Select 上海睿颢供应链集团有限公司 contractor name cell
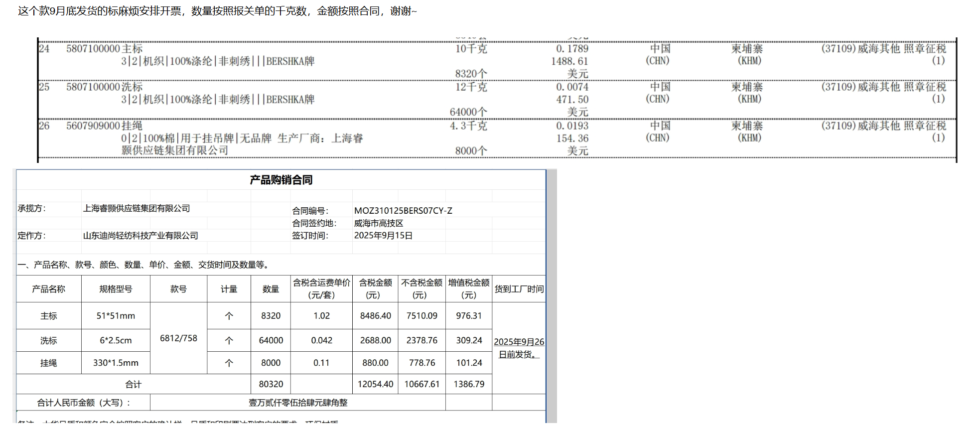 coord(137,208)
